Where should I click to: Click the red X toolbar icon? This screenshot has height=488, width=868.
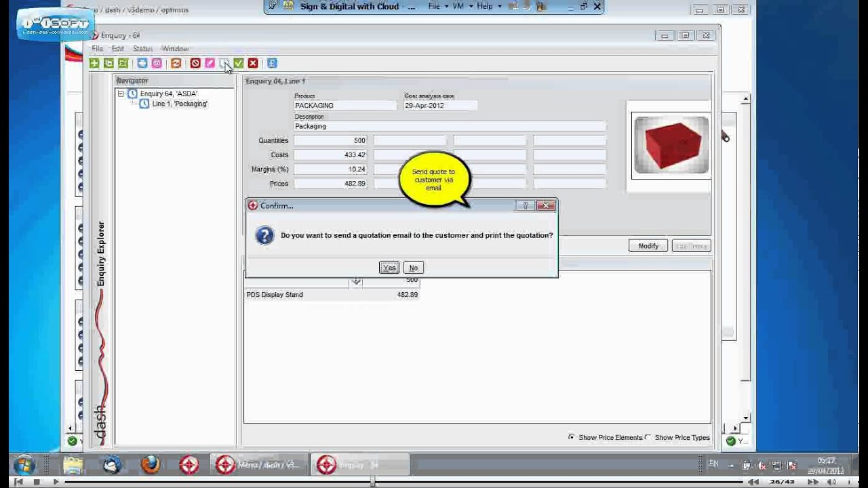tap(253, 63)
